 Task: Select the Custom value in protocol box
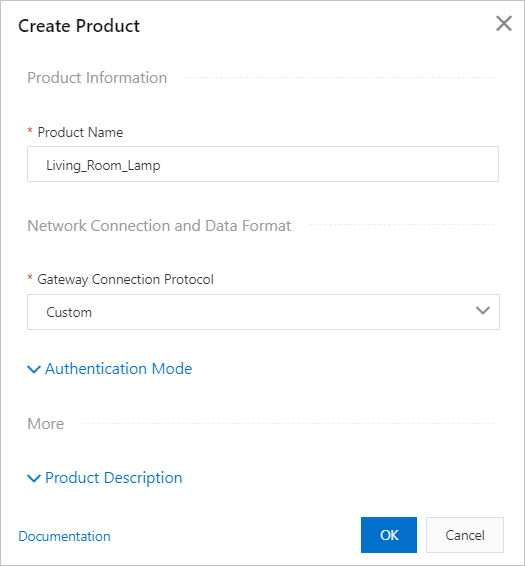[x=69, y=312]
